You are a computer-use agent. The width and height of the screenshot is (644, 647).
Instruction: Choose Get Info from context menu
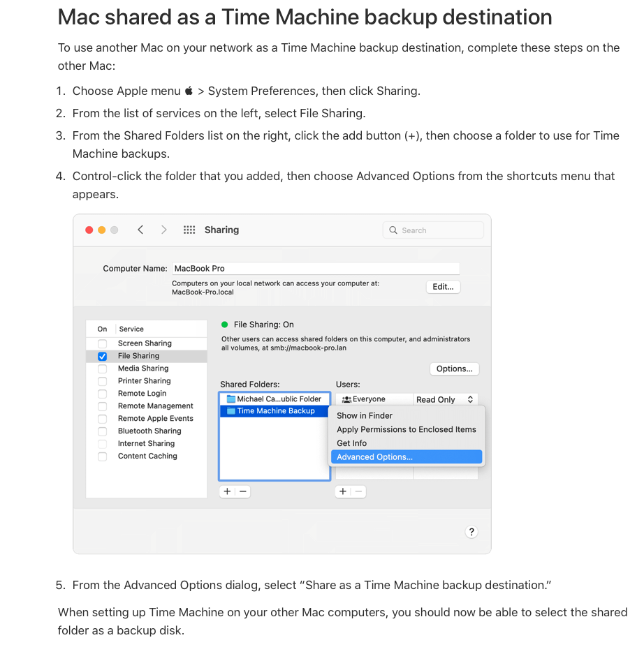[x=407, y=443]
